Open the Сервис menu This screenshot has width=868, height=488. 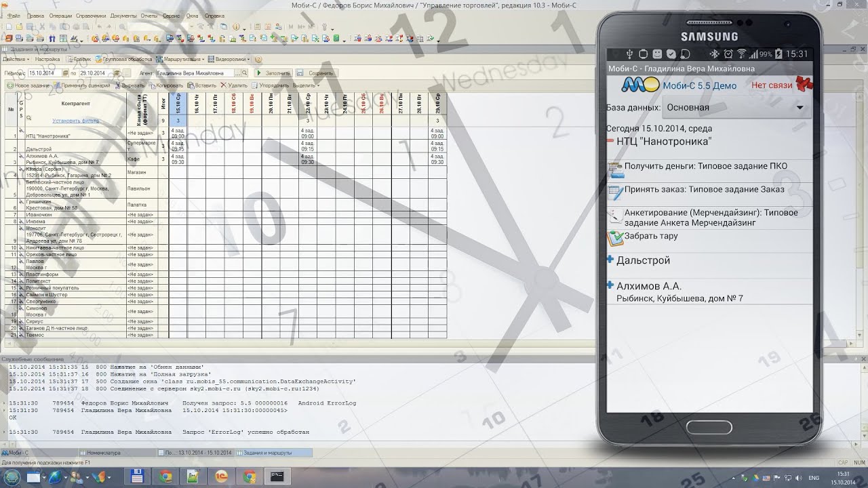coord(172,16)
